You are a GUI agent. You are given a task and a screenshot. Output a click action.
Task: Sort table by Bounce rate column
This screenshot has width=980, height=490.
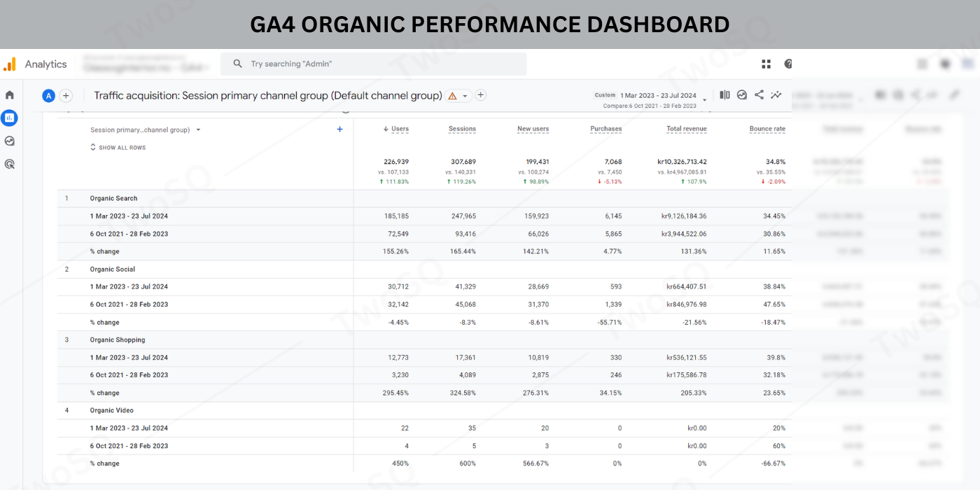(766, 129)
